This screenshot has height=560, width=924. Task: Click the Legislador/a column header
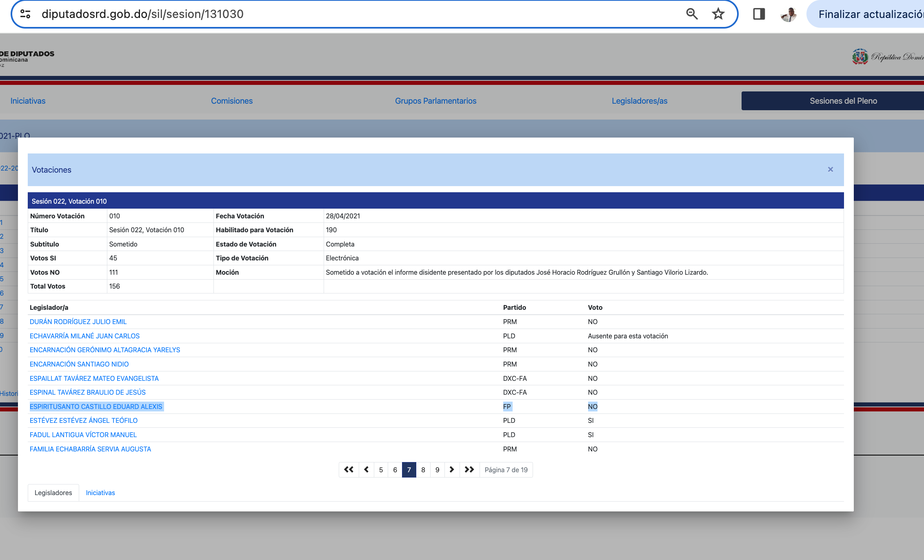point(49,307)
